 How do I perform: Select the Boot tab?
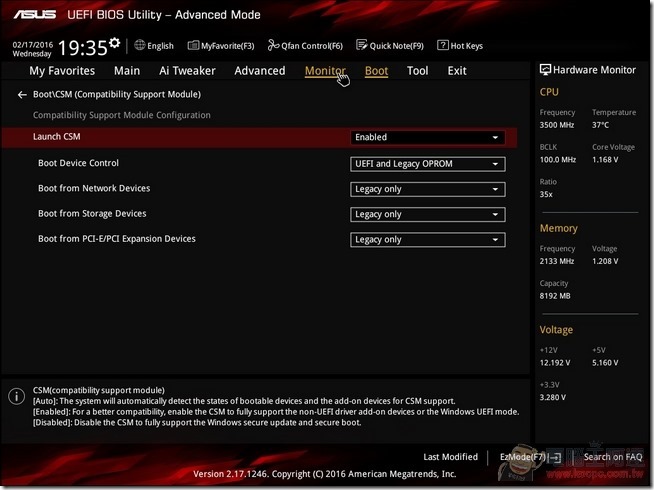377,71
